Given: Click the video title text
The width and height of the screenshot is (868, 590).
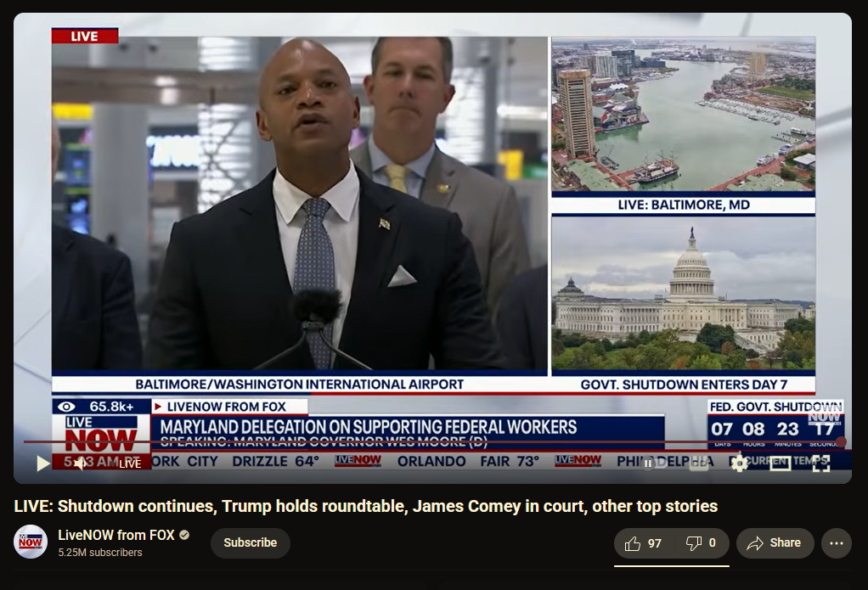Looking at the screenshot, I should (365, 507).
